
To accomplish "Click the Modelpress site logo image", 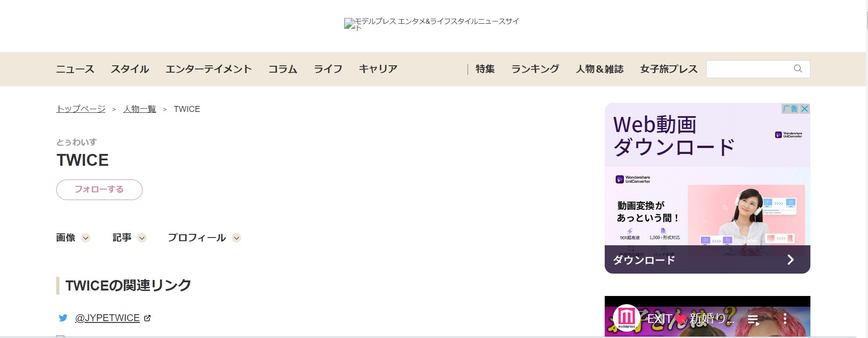I will (431, 24).
